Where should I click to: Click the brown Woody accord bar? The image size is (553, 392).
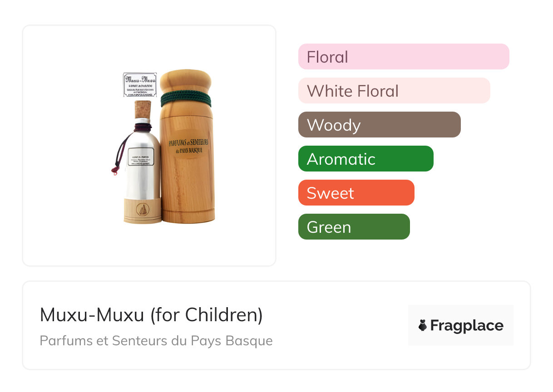(379, 125)
